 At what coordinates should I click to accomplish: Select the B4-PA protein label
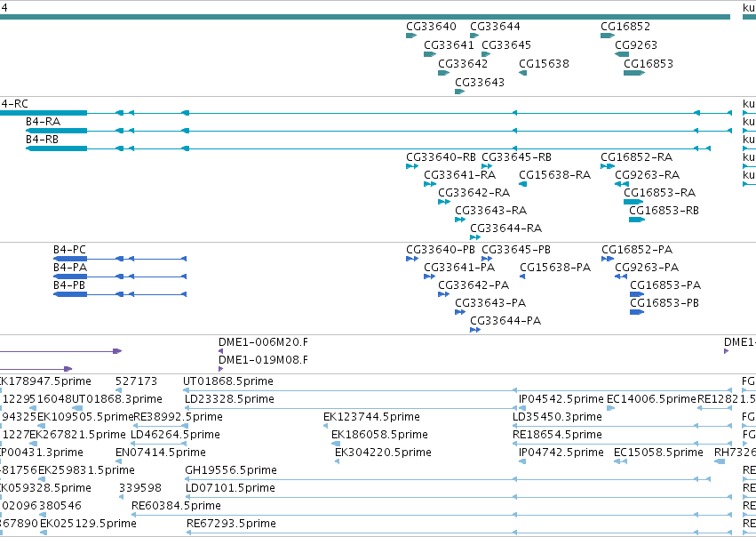click(70, 268)
